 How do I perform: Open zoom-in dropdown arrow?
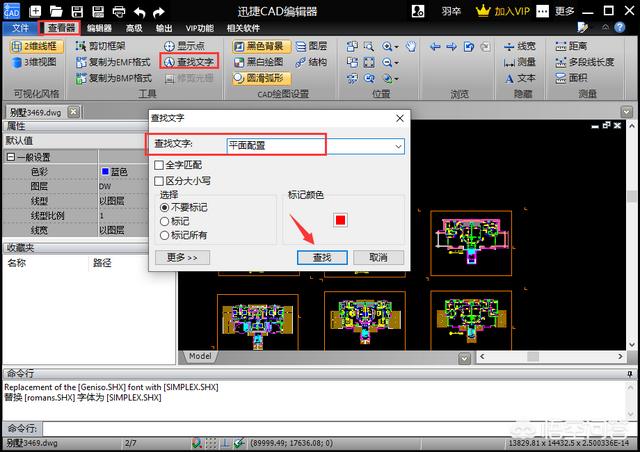[396, 47]
